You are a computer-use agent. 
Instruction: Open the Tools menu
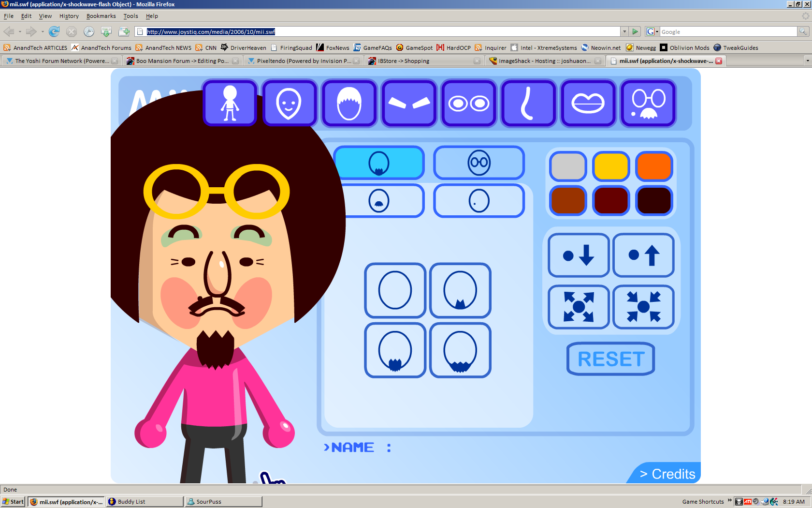pos(130,16)
